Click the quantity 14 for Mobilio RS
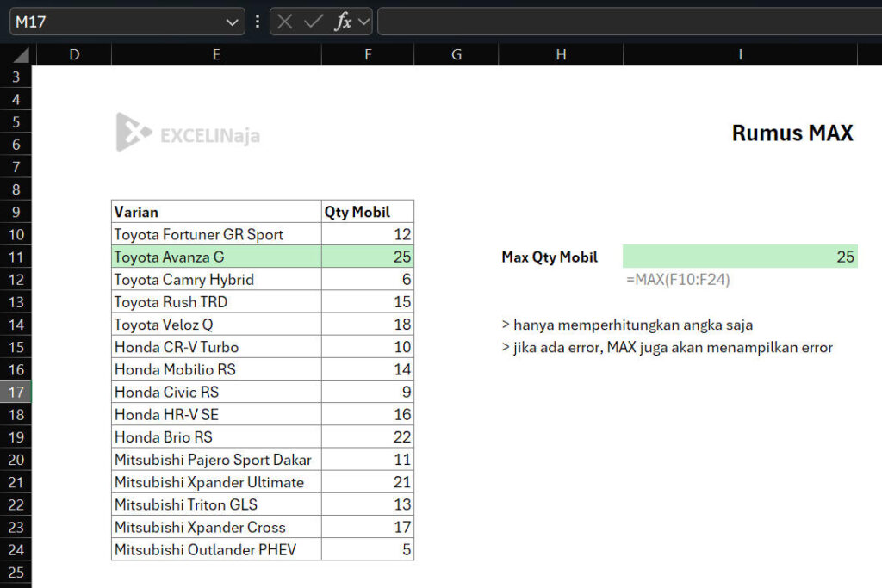The width and height of the screenshot is (882, 588). (368, 369)
